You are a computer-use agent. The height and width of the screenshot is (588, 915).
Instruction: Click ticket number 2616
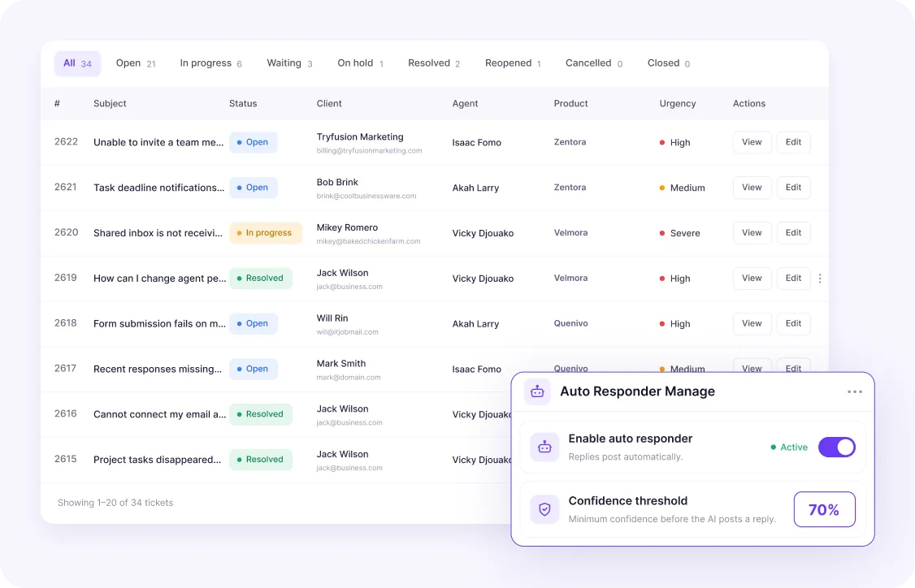click(x=65, y=413)
